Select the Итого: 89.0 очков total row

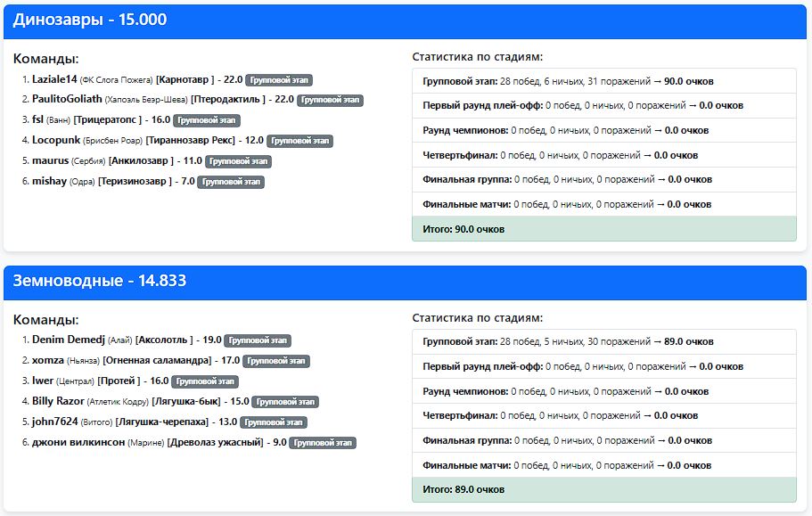[603, 489]
